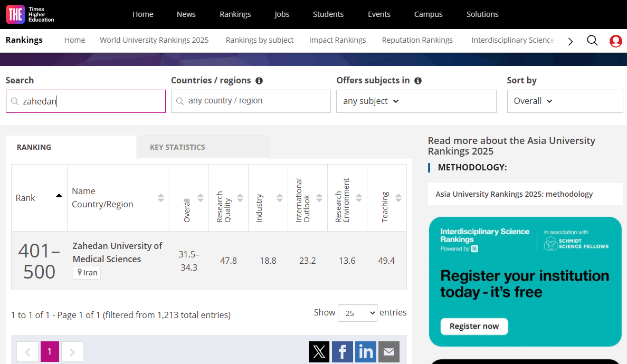This screenshot has width=627, height=364.
Task: Click the any country / region field
Action: [251, 101]
